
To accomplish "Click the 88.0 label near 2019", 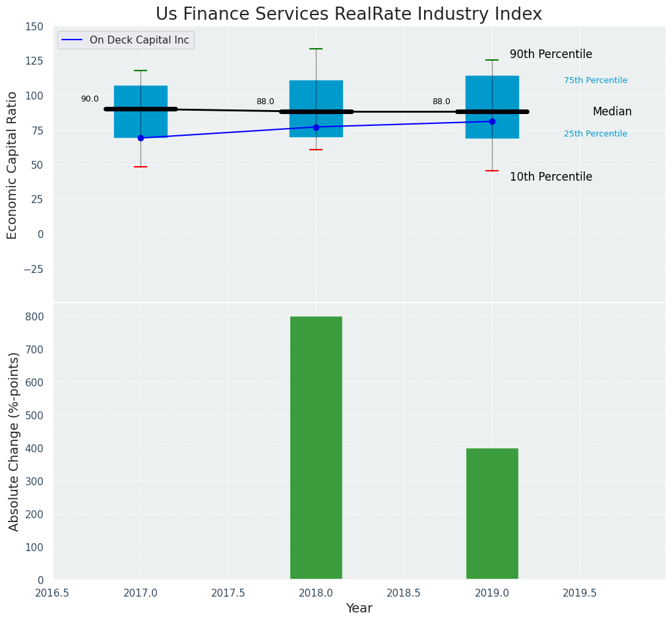I will pos(441,102).
